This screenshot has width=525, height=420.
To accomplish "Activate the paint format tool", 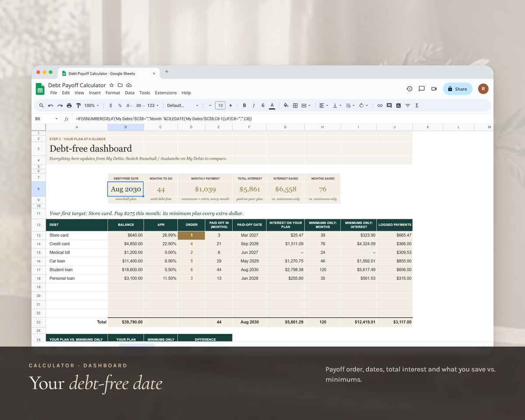I will pyautogui.click(x=79, y=105).
